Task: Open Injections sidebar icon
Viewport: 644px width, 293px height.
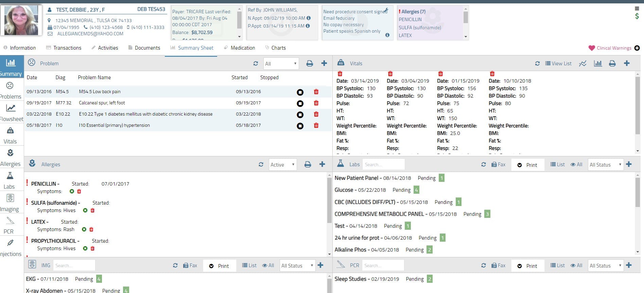Action: pos(11,248)
